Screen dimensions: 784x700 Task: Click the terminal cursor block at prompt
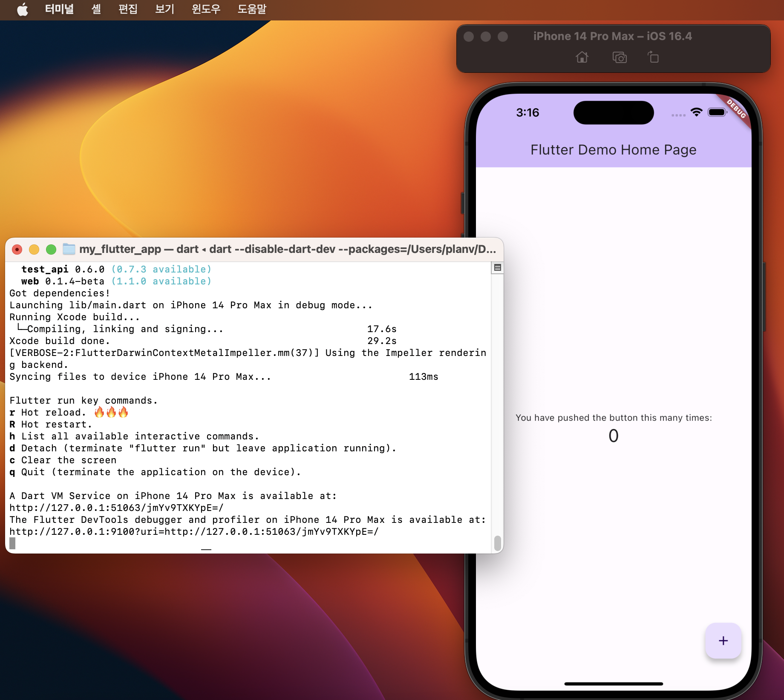pyautogui.click(x=12, y=543)
